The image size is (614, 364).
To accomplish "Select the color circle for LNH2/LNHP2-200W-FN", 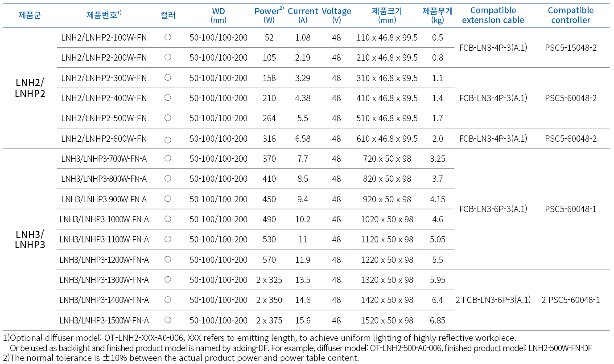I will click(168, 57).
